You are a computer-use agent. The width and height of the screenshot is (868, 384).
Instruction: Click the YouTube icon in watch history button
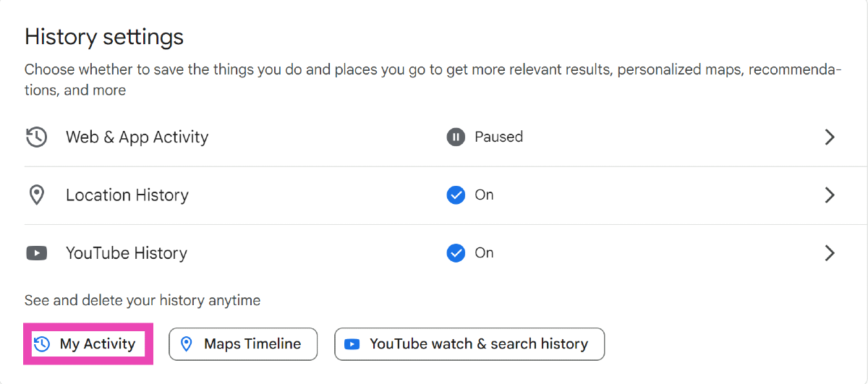click(352, 344)
